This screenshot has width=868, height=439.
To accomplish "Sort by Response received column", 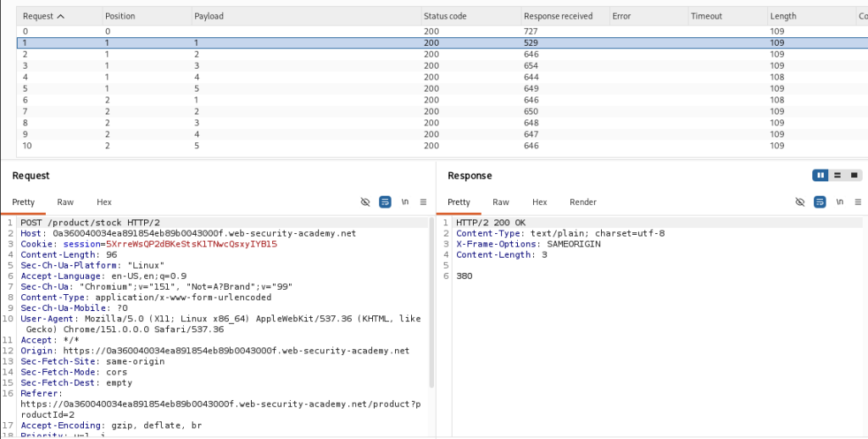I will 565,16.
